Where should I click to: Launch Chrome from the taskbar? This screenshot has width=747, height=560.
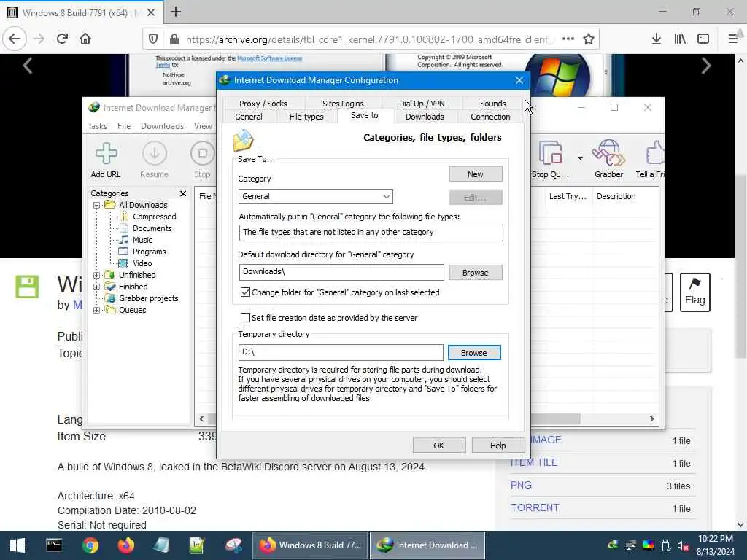pyautogui.click(x=90, y=545)
